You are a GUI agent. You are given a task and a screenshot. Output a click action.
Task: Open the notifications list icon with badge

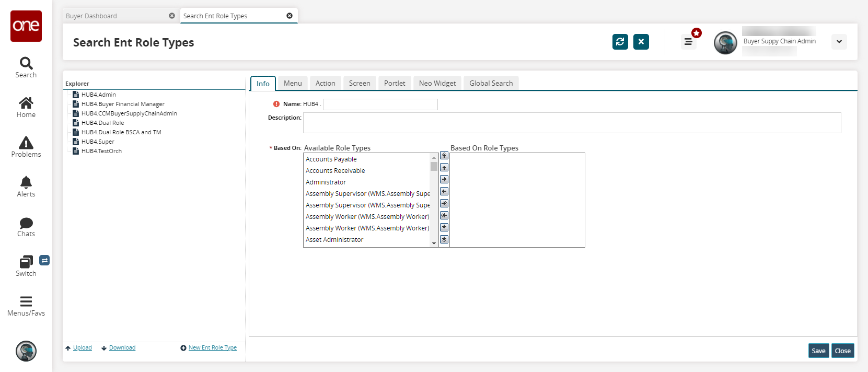click(x=688, y=42)
